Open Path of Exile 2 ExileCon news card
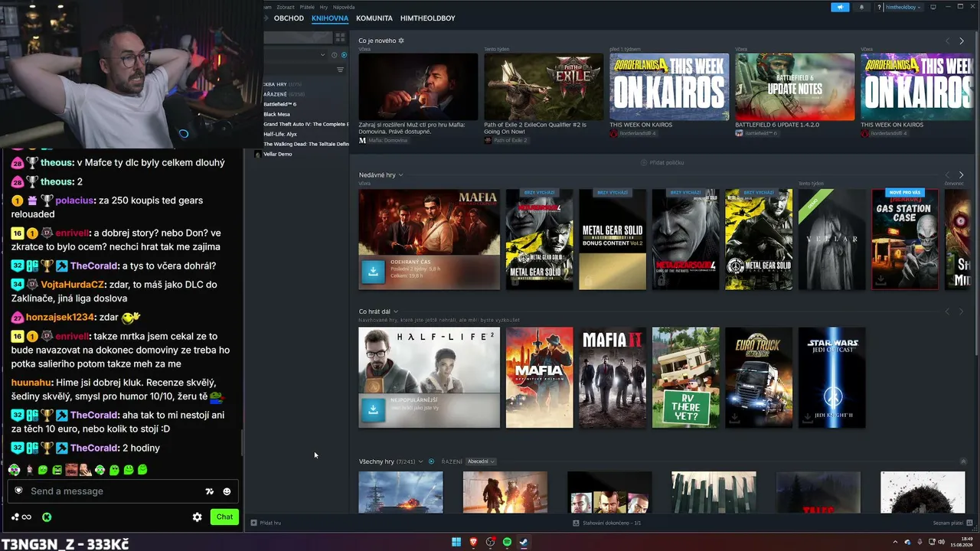The width and height of the screenshot is (980, 551). point(544,86)
